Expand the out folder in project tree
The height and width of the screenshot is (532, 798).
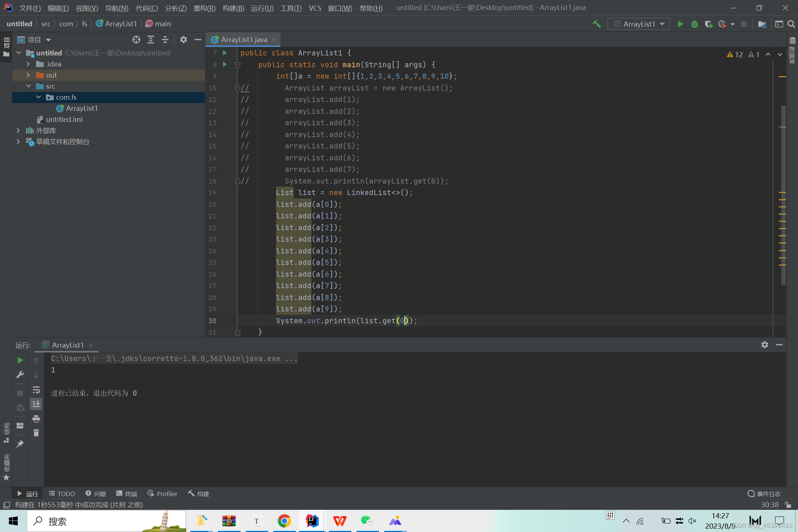pyautogui.click(x=28, y=75)
